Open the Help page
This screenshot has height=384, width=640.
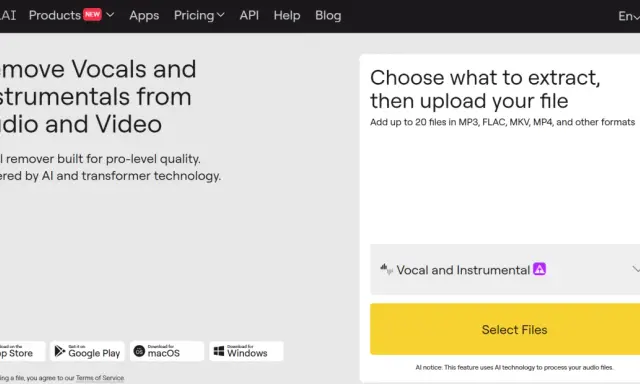coord(287,16)
